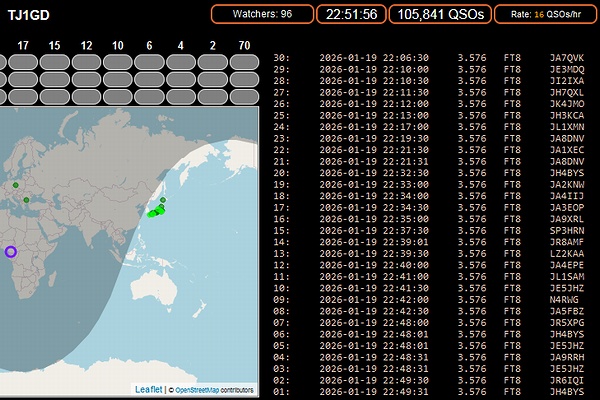Image resolution: width=600 pixels, height=400 pixels.
Task: Open the Leaflet attribution link
Action: (149, 389)
